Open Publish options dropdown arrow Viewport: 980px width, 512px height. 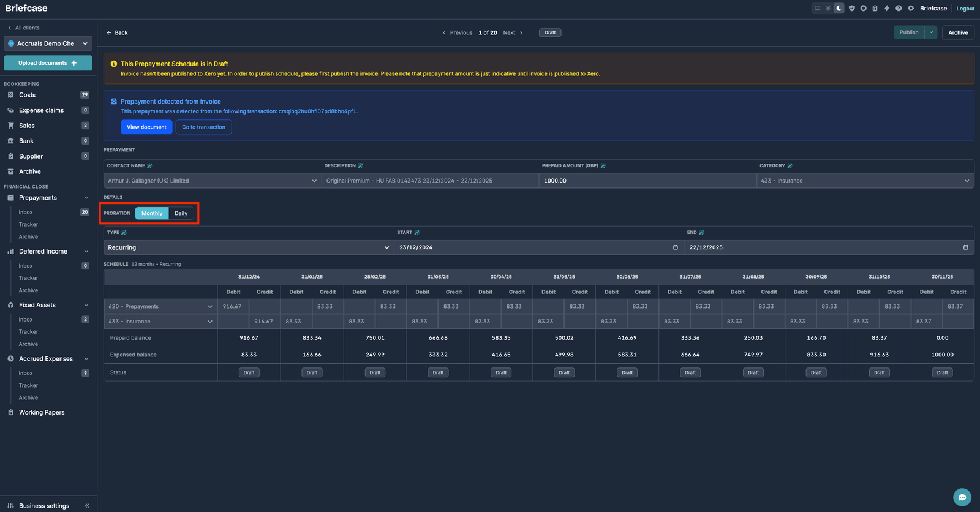[931, 32]
